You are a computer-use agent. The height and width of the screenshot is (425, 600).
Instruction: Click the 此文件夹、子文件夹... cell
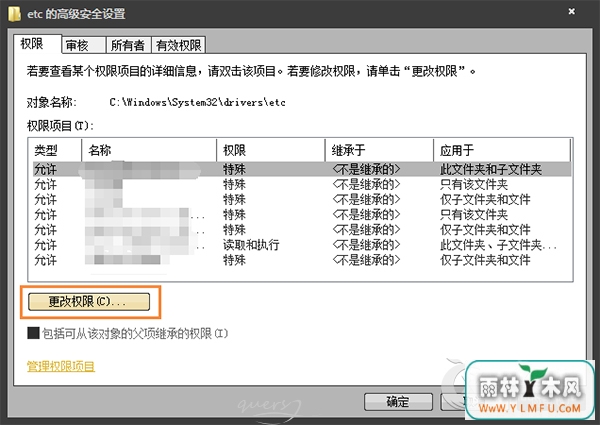(498, 245)
